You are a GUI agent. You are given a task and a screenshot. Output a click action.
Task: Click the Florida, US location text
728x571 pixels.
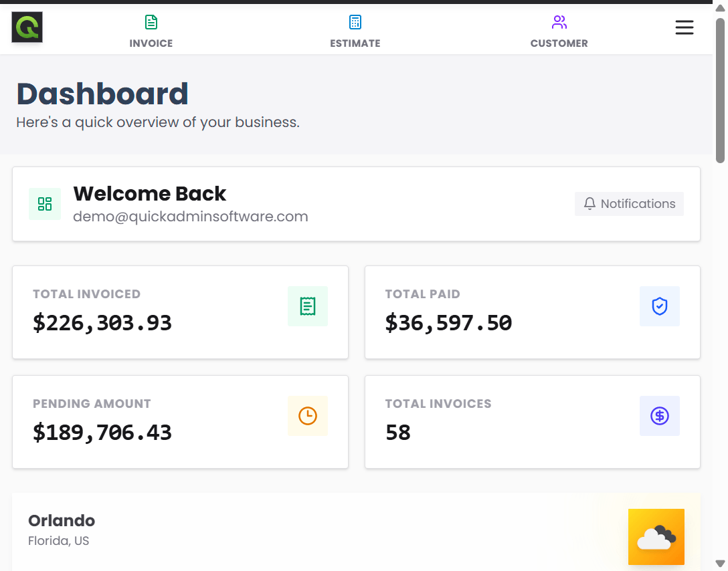tap(58, 541)
